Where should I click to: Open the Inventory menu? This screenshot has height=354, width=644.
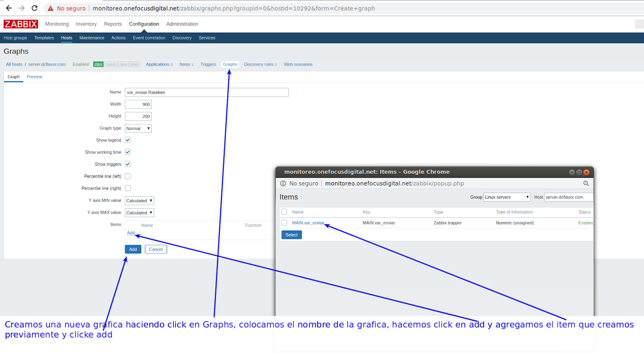click(86, 24)
